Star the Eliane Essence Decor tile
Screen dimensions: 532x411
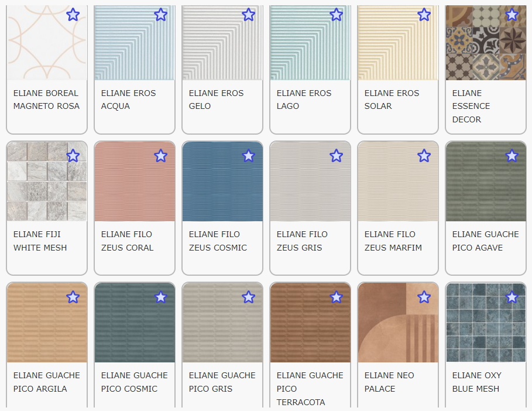click(512, 15)
